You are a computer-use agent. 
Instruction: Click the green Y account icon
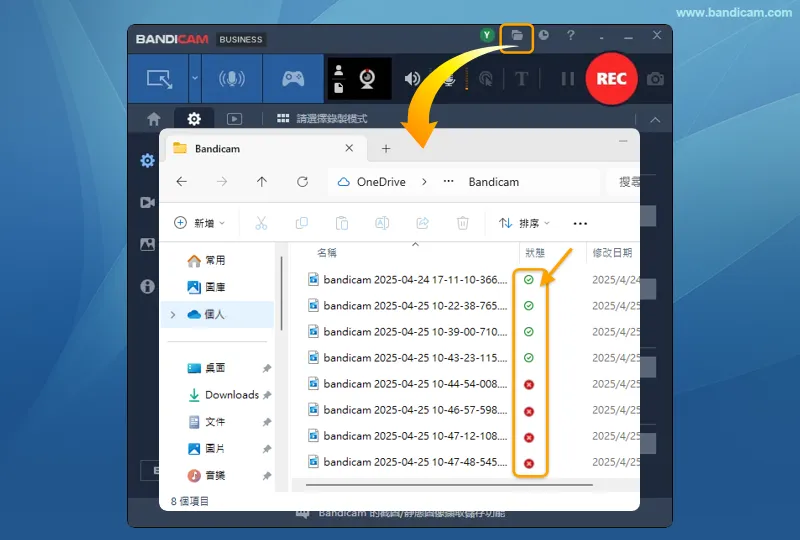coord(487,35)
